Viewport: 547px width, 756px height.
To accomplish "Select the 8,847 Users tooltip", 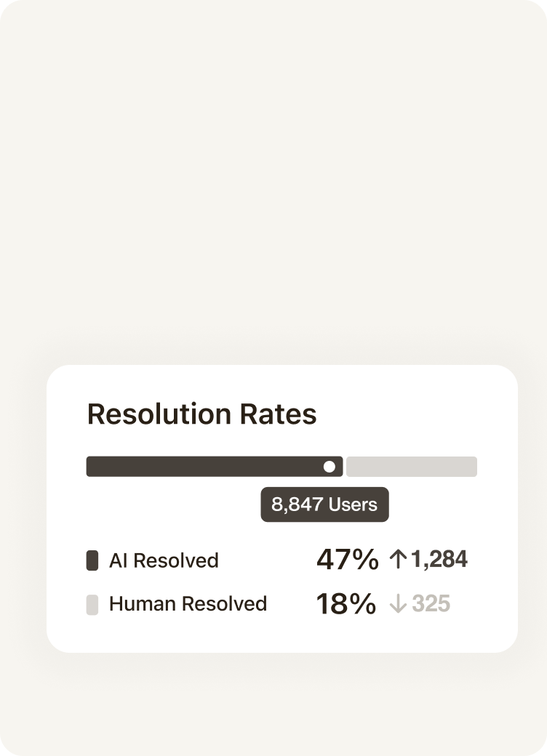I will coord(324,504).
